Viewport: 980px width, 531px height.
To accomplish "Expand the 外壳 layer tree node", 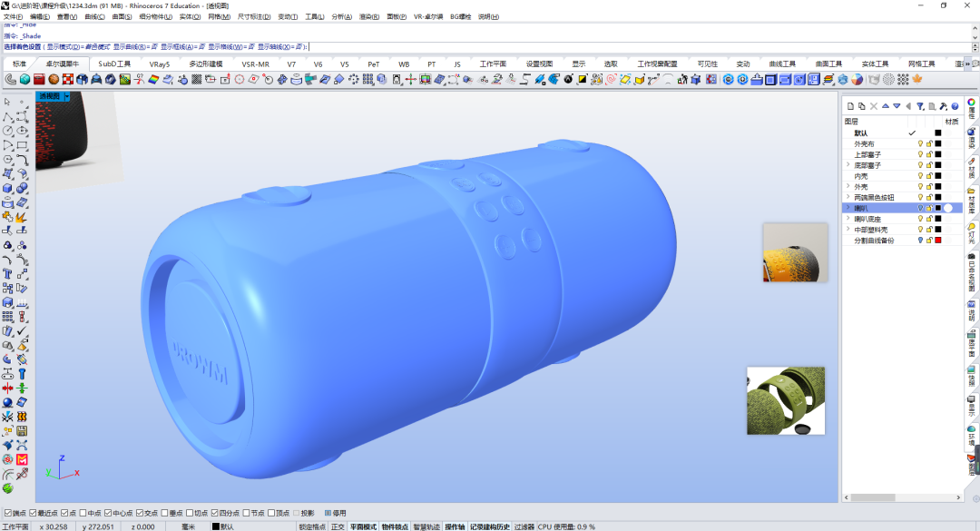I will (848, 186).
